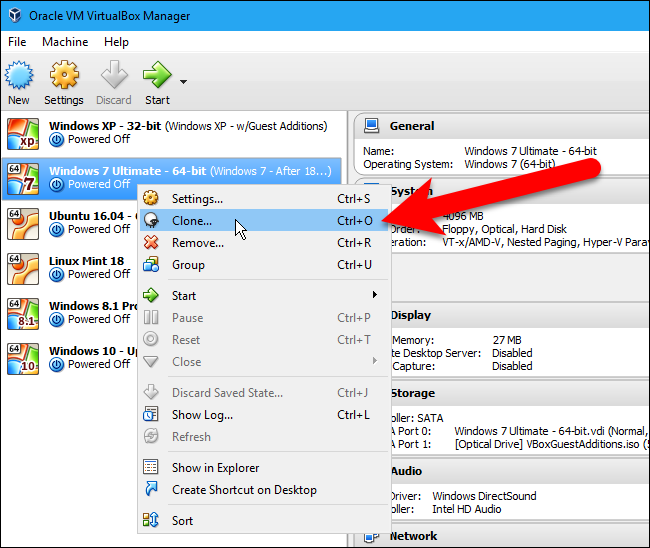Click the Network section icon
This screenshot has width=650, height=548.
click(x=371, y=537)
